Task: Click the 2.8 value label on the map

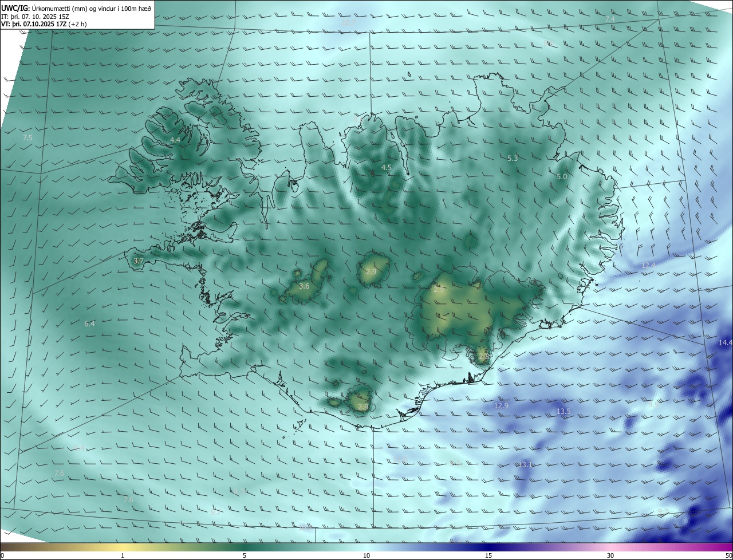Action: (x=484, y=357)
